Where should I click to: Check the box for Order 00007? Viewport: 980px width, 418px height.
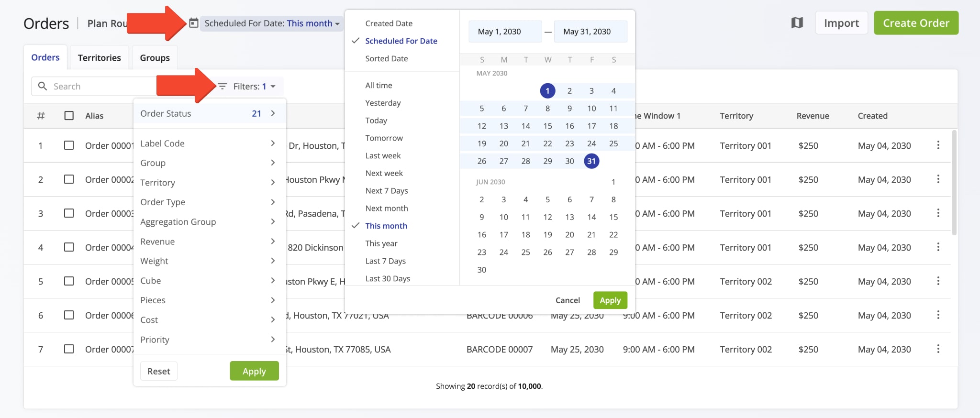69,349
